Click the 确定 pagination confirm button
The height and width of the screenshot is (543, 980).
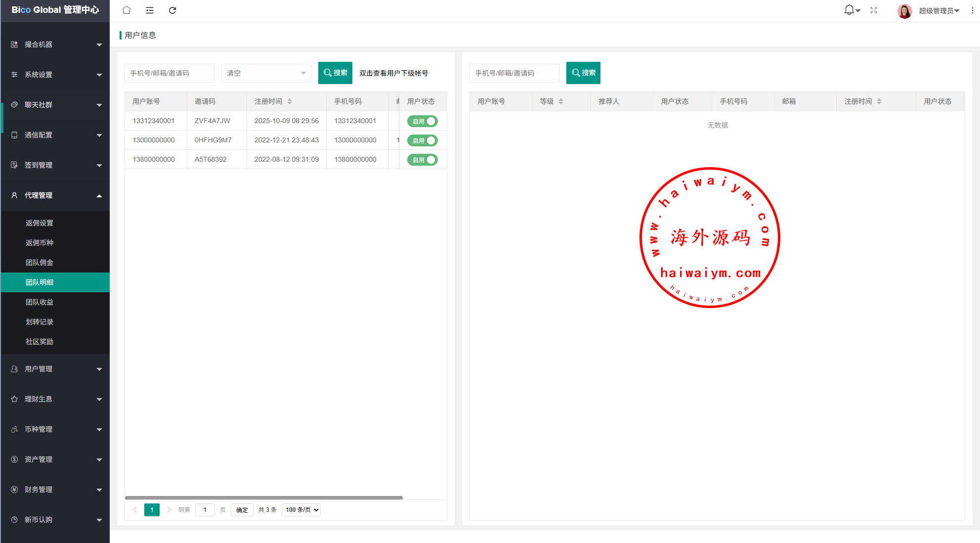(242, 510)
